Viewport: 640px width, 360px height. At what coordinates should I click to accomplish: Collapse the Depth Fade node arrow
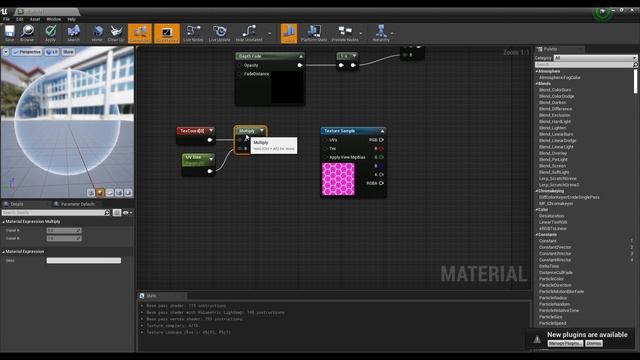(301, 56)
